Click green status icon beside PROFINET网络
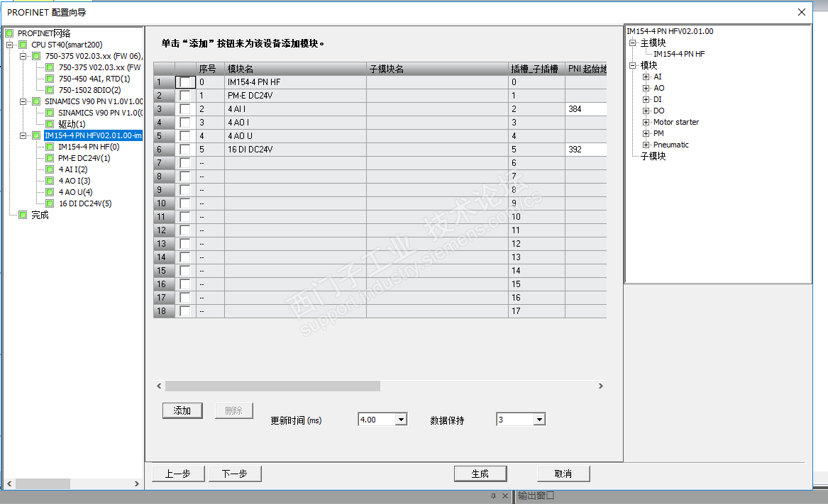This screenshot has height=504, width=828. [x=9, y=33]
